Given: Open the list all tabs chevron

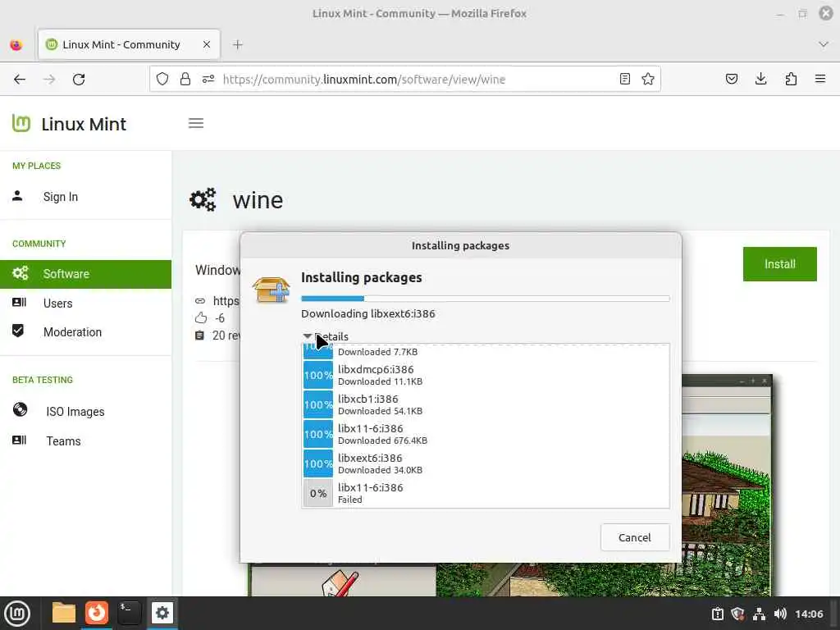Looking at the screenshot, I should [x=824, y=44].
